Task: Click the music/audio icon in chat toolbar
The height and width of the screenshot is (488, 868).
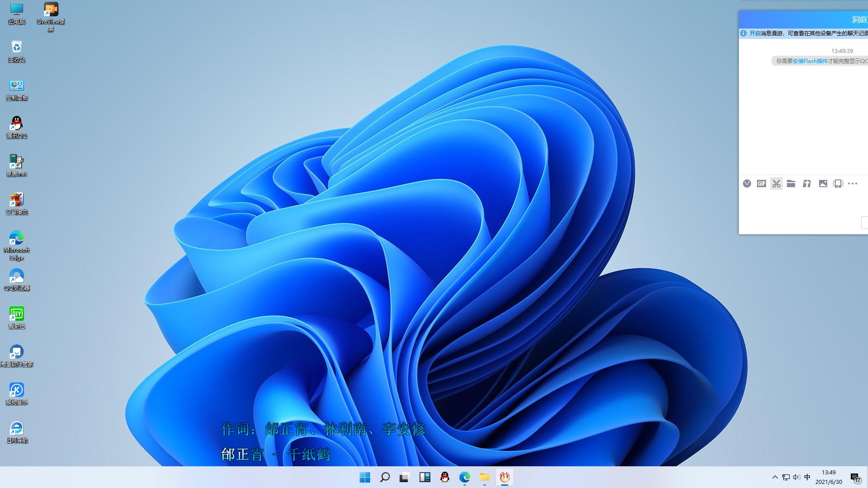Action: (807, 184)
